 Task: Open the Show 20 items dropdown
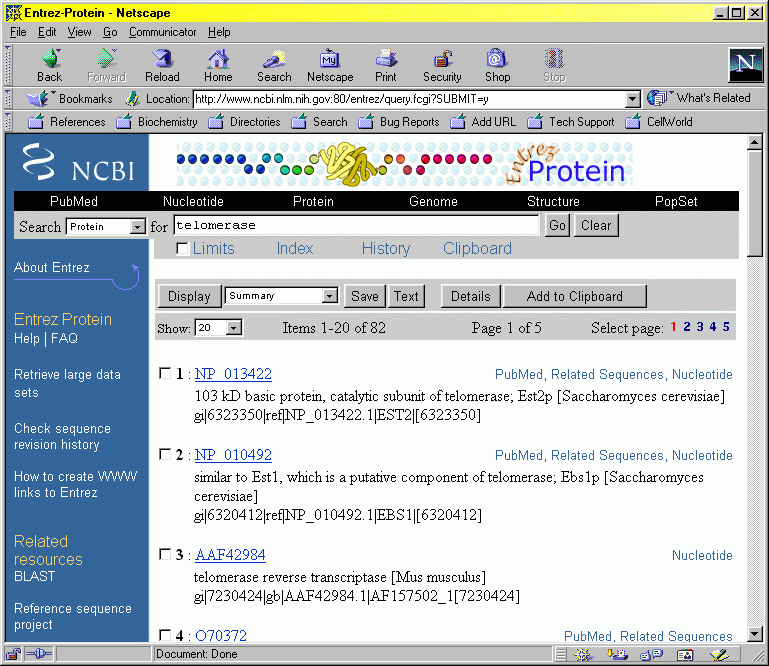[218, 328]
